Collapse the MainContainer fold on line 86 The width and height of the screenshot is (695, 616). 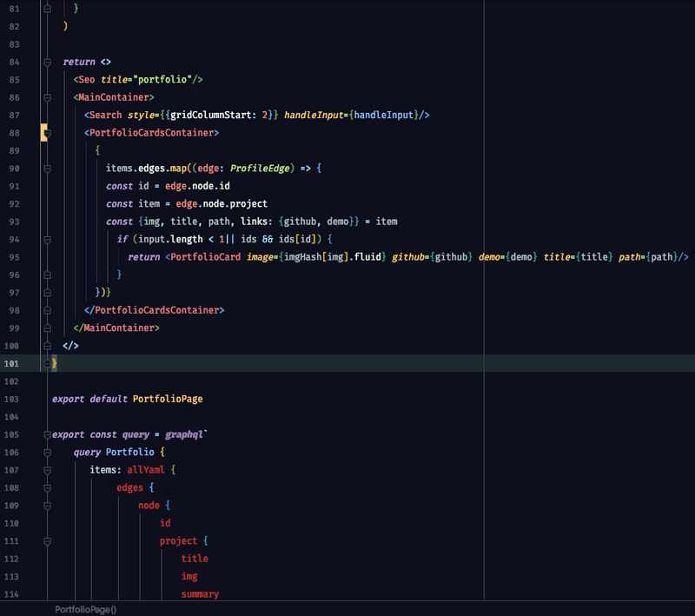click(x=48, y=97)
